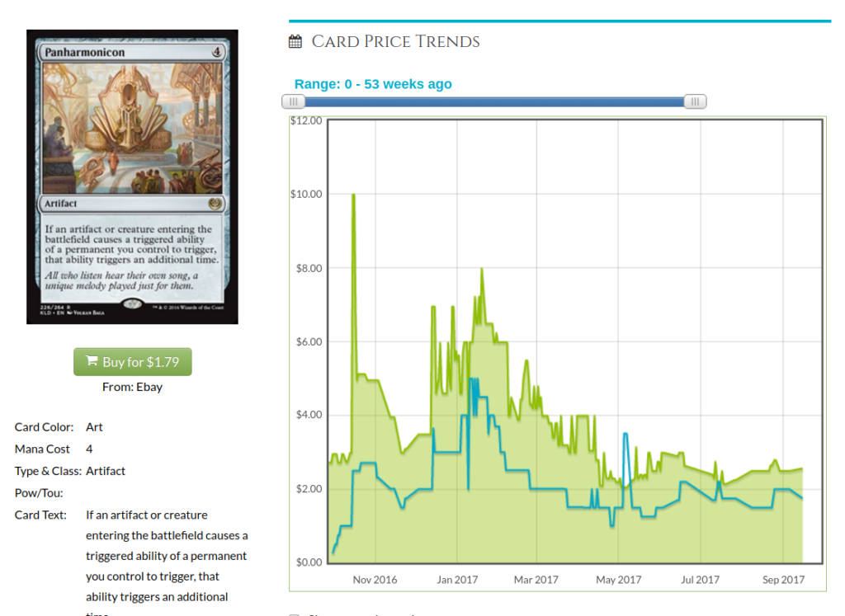Click the $4.00 y-axis label
845x616 pixels.
click(x=309, y=415)
